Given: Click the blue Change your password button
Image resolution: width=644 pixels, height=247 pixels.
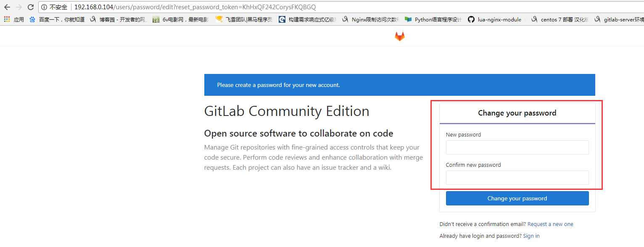Looking at the screenshot, I should (517, 198).
